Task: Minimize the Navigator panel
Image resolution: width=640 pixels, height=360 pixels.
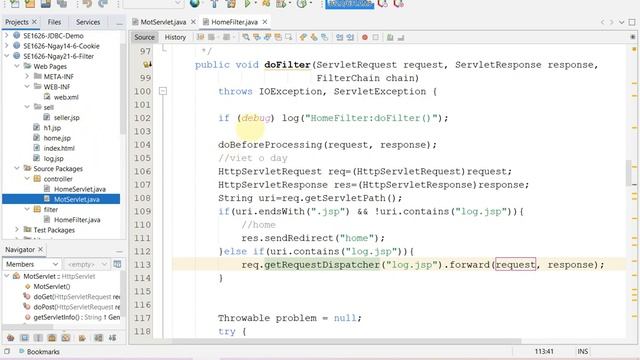Action: coord(119,250)
